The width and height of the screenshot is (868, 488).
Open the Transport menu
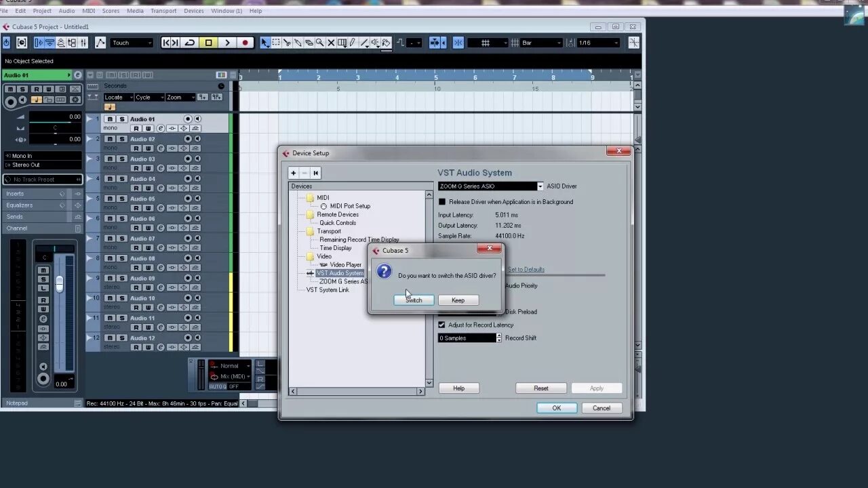tap(163, 11)
